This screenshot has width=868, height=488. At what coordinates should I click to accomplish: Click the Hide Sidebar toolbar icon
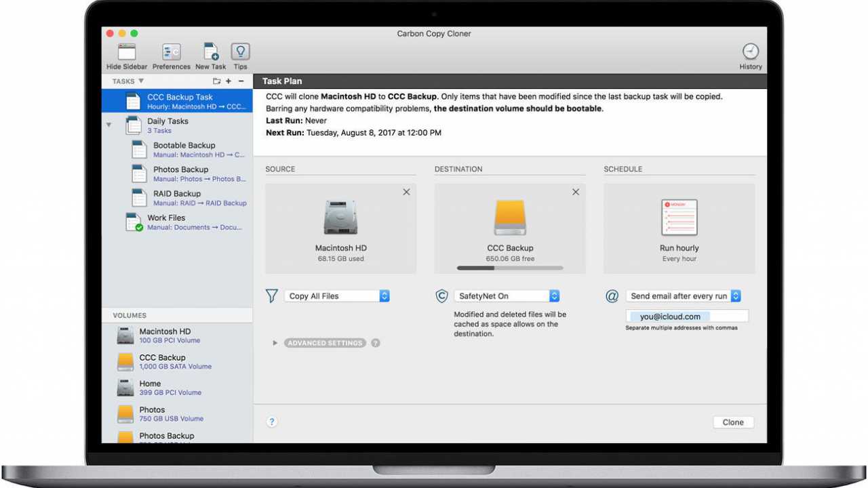click(x=127, y=52)
